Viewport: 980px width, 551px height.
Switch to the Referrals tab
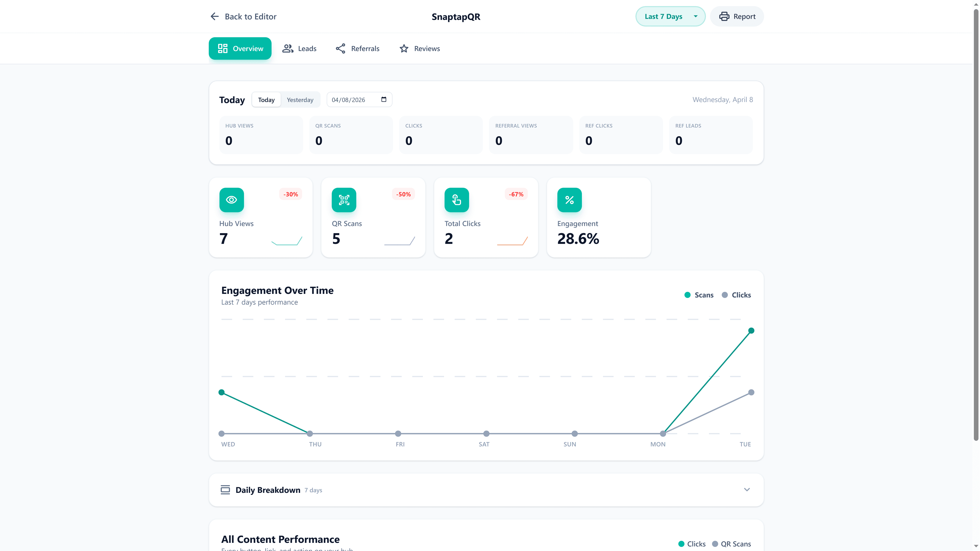coord(358,48)
